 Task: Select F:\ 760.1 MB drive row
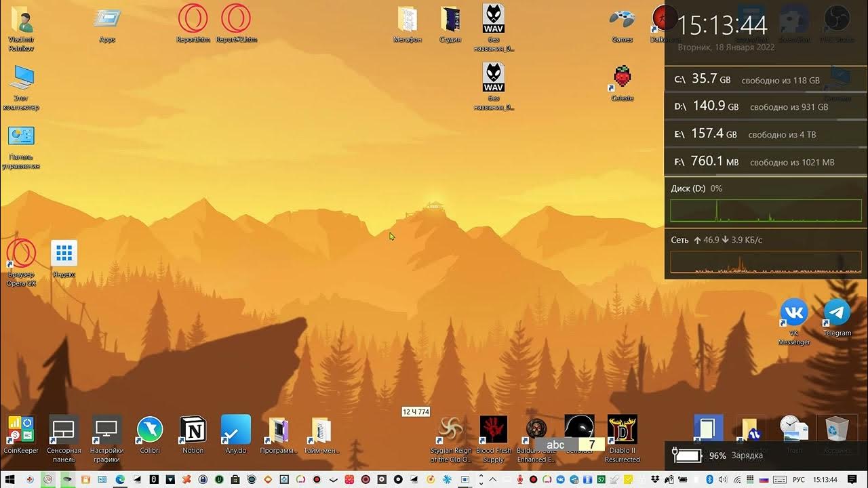766,162
